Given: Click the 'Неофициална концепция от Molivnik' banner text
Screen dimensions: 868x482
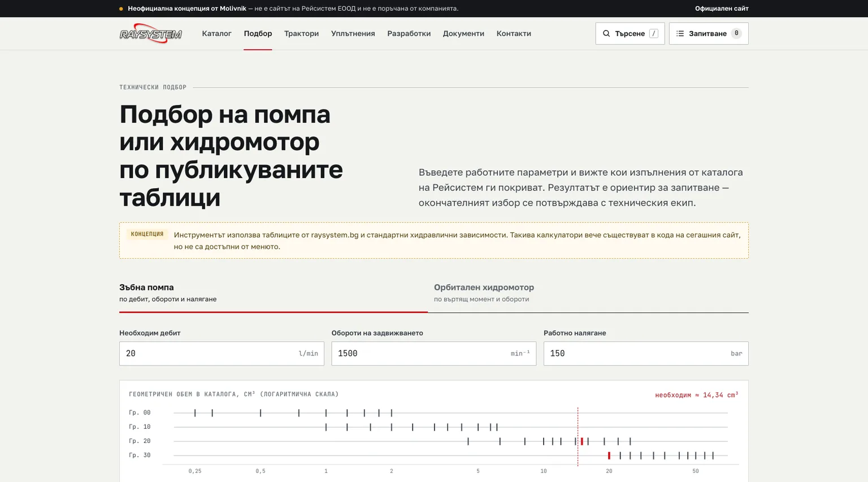Looking at the screenshot, I should tap(187, 8).
